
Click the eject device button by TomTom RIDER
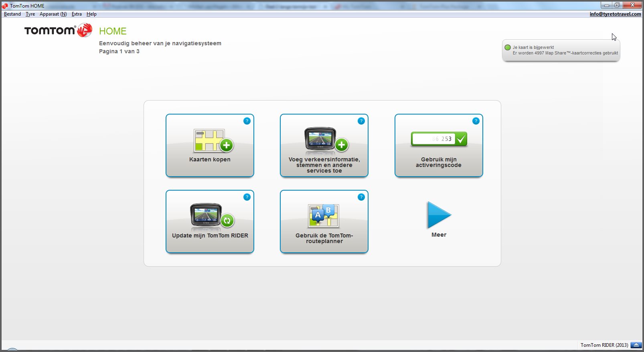coord(636,345)
